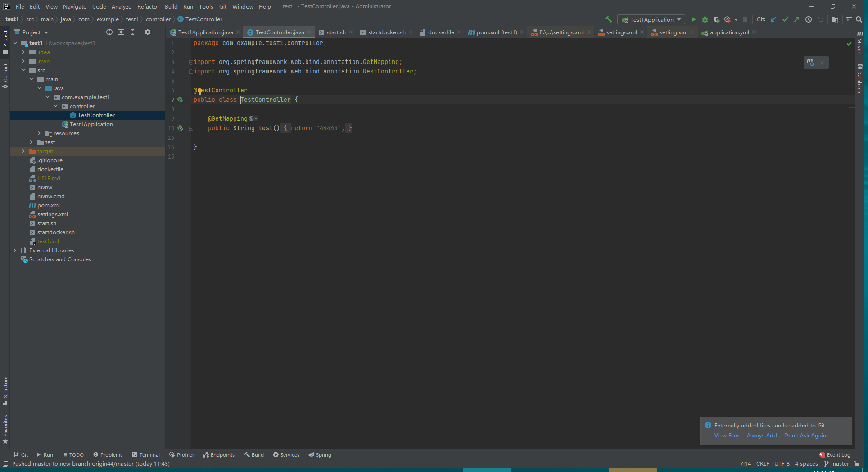Click the CRLF line separator widget
The width and height of the screenshot is (868, 472).
(763, 463)
